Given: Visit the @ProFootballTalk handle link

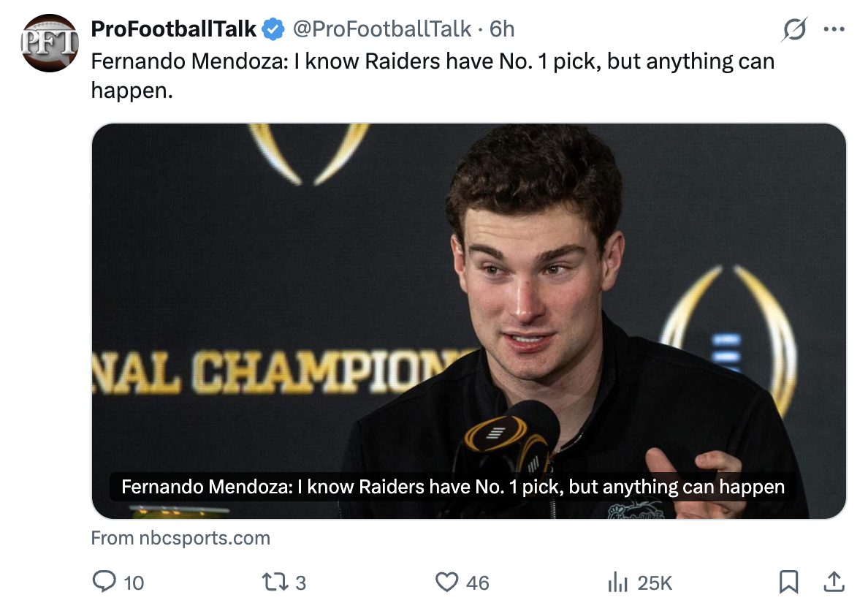Looking at the screenshot, I should tap(382, 29).
